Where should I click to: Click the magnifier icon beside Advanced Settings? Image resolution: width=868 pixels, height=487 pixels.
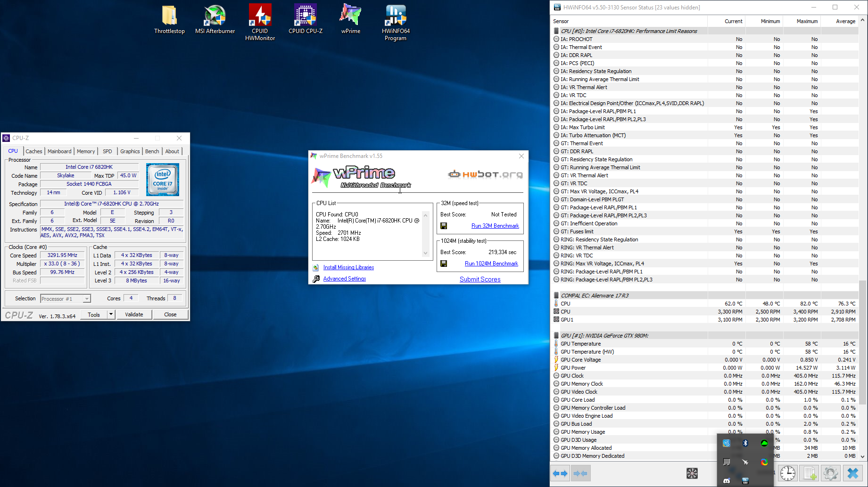(x=316, y=279)
